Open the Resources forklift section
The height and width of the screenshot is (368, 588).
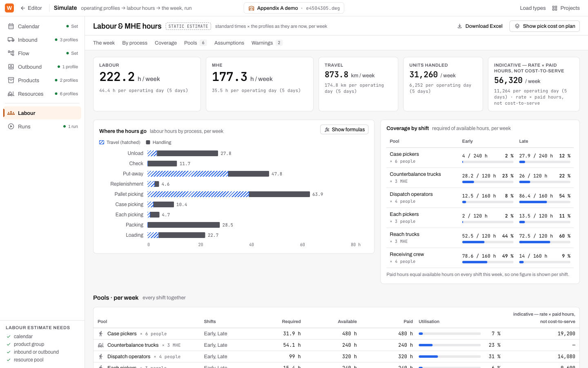tap(42, 94)
